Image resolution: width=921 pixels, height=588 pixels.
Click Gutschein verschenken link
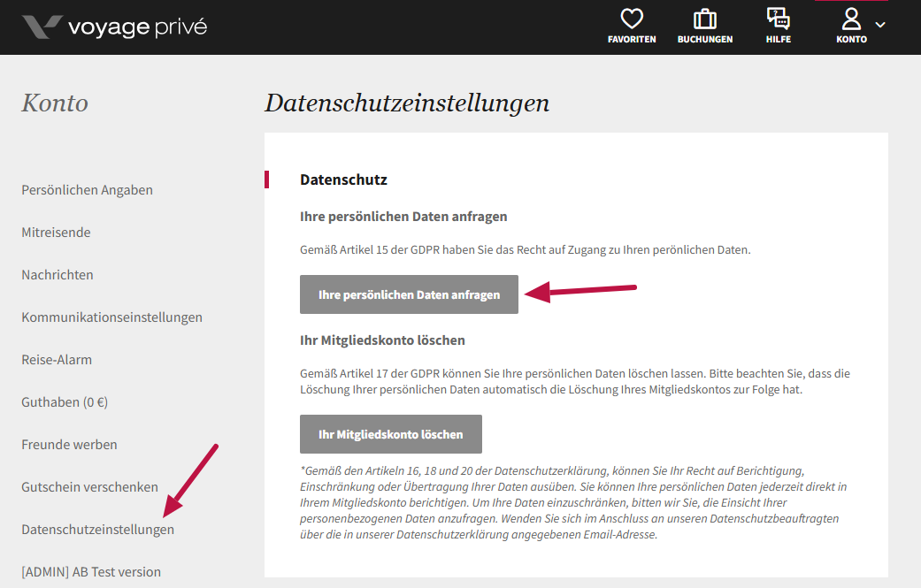(x=89, y=487)
